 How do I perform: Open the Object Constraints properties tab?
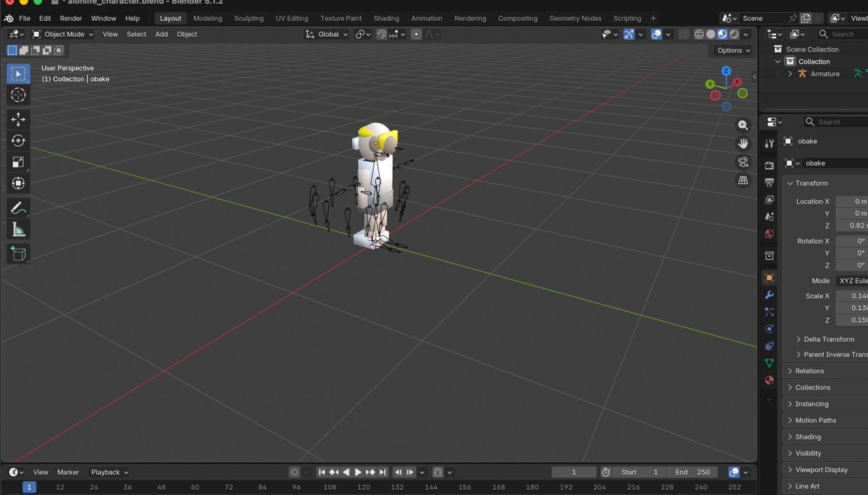coord(769,346)
